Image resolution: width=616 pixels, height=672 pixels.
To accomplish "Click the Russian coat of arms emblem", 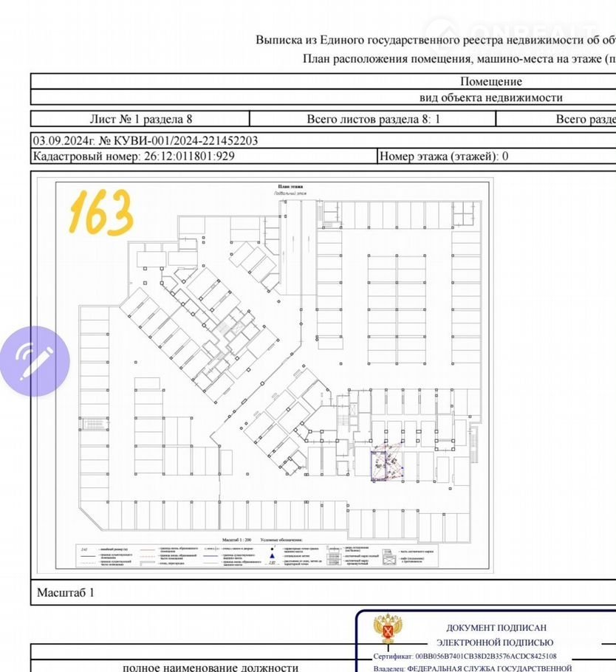I will tap(388, 630).
